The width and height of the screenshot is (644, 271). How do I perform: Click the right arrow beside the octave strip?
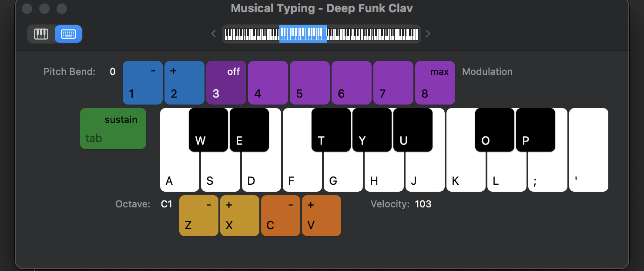point(427,34)
